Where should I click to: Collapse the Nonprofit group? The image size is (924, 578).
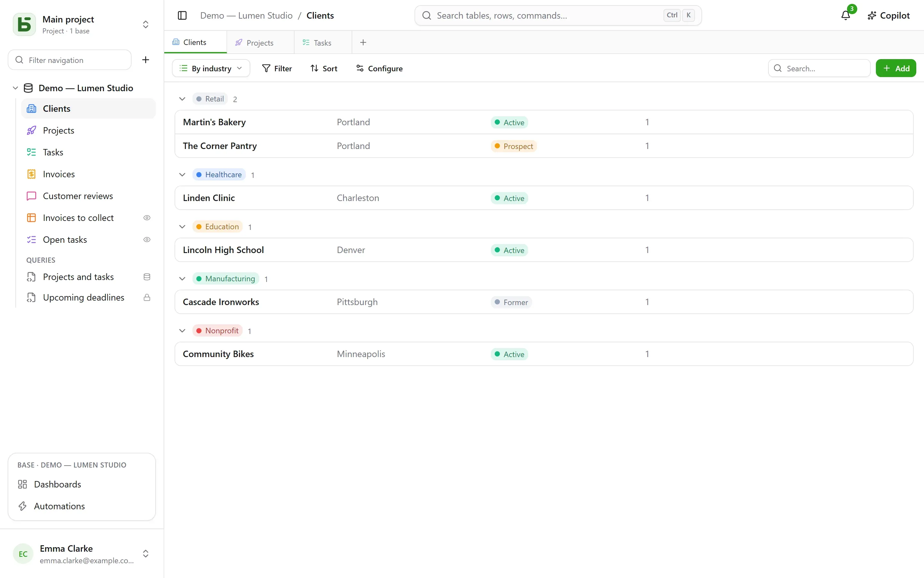182,331
